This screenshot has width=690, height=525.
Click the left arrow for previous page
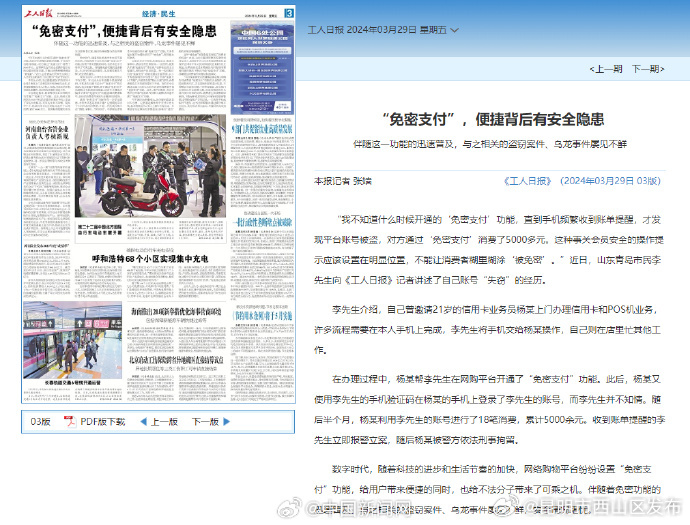pos(143,422)
